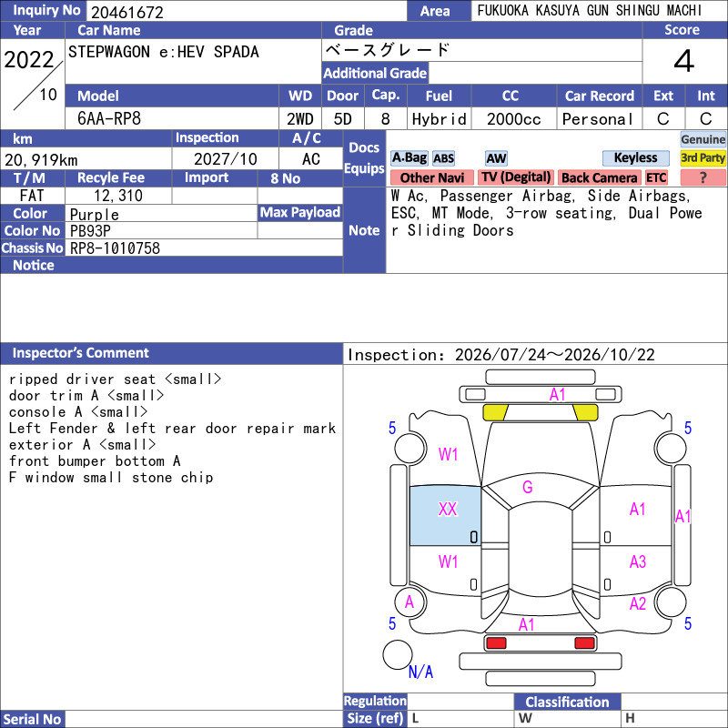Viewport: 728px width, 728px height.
Task: Click the XX mark on blue door panel
Action: (x=448, y=509)
